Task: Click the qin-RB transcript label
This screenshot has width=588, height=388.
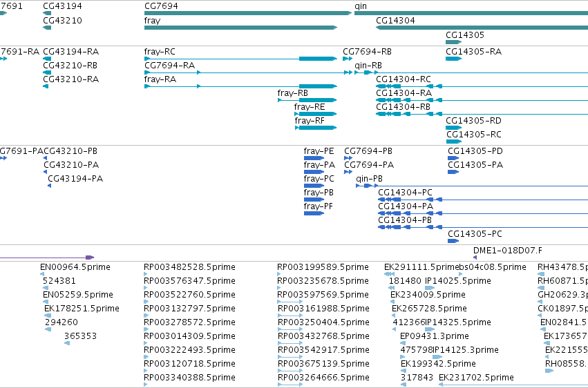Action: coord(368,66)
